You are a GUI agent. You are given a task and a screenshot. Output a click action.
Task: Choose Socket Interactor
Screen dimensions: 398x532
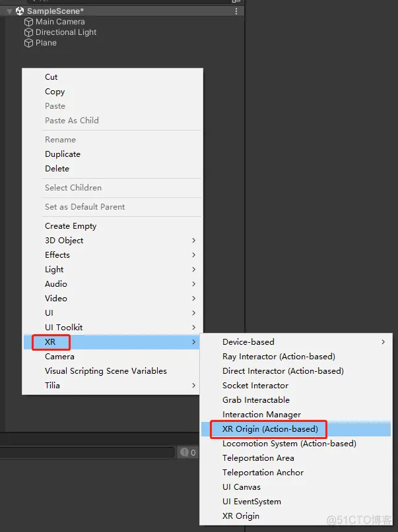[x=296, y=386]
